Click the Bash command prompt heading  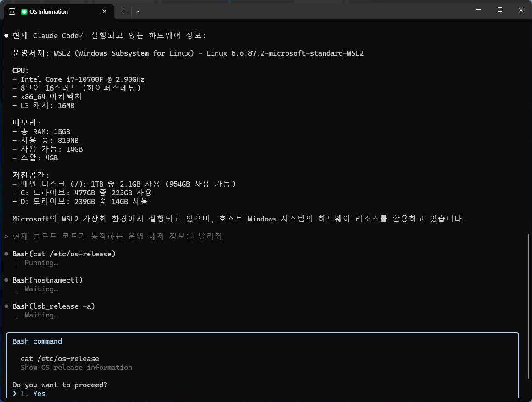(x=37, y=341)
